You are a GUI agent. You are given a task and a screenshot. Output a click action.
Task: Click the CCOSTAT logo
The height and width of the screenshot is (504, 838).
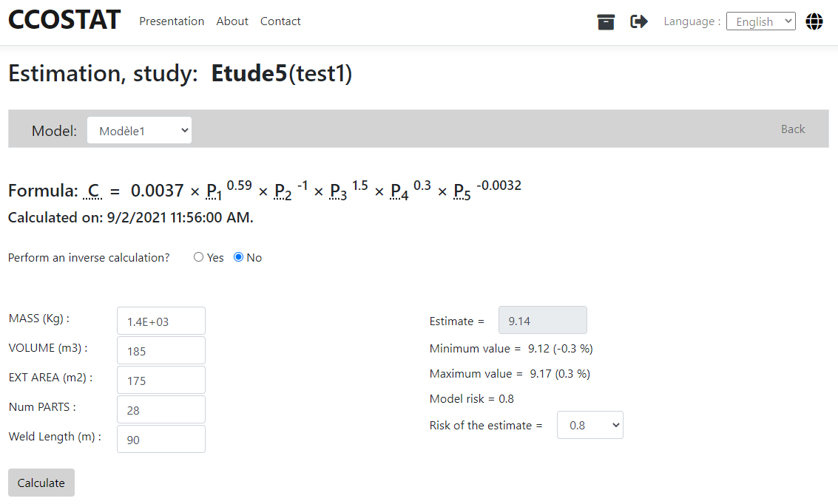pos(64,21)
